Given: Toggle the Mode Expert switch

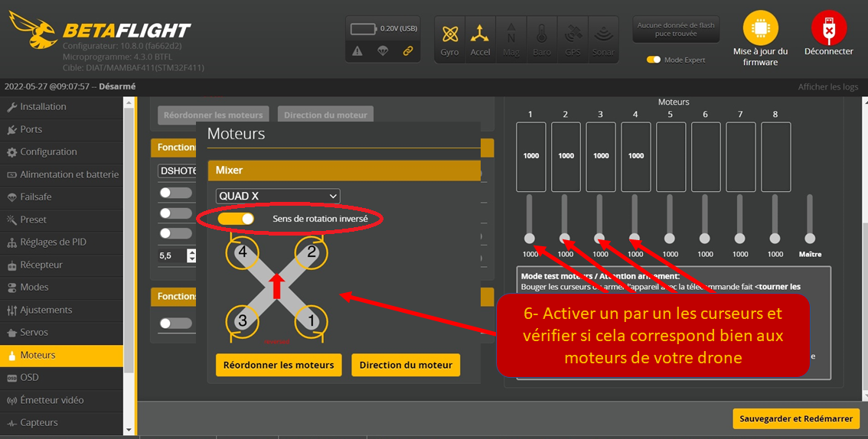Looking at the screenshot, I should [x=653, y=60].
